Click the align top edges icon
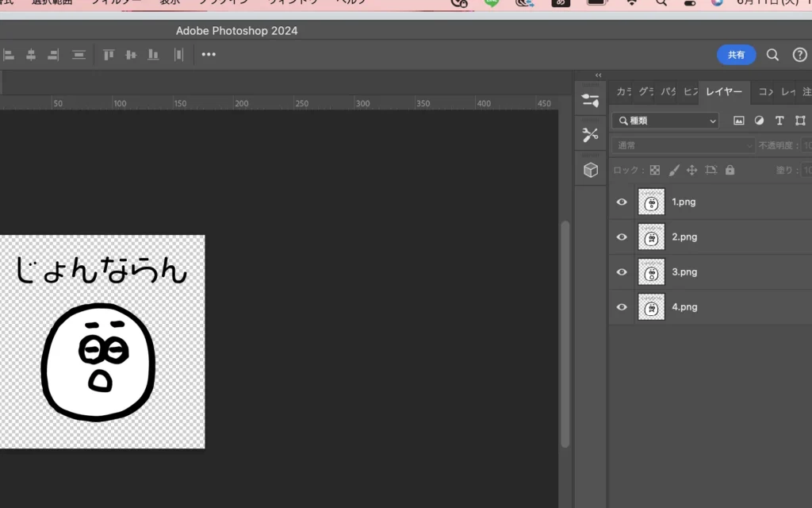Image resolution: width=812 pixels, height=508 pixels. [109, 55]
